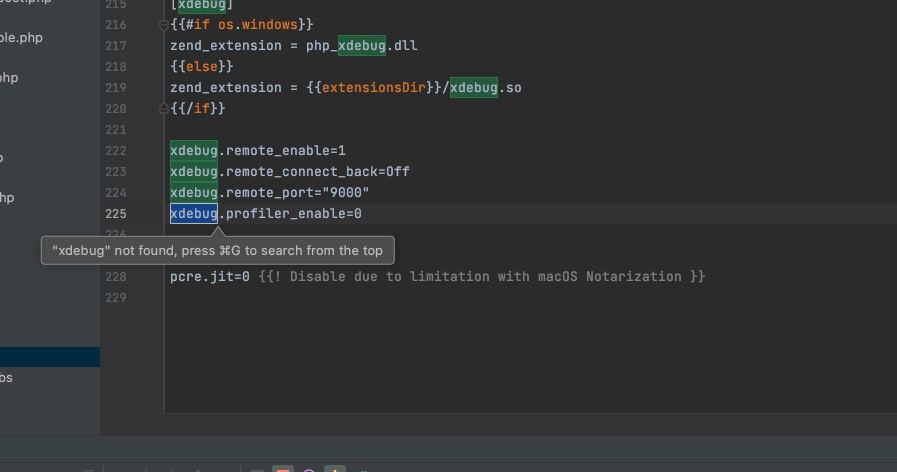Click gutter line number 225
897x472 pixels.
point(116,213)
